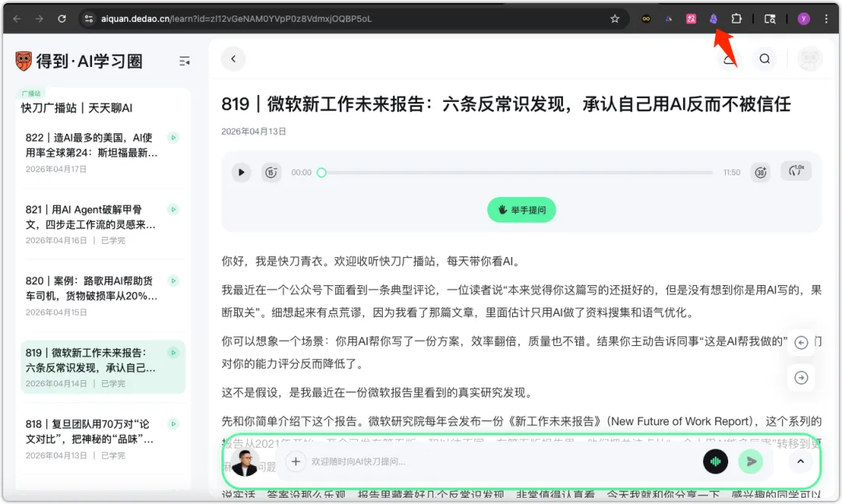Go to next article with right arrow

point(801,378)
